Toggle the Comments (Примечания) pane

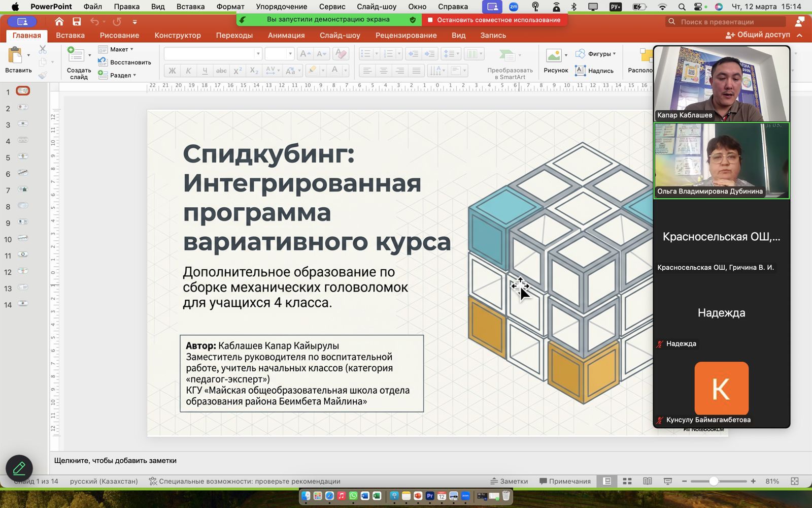565,481
